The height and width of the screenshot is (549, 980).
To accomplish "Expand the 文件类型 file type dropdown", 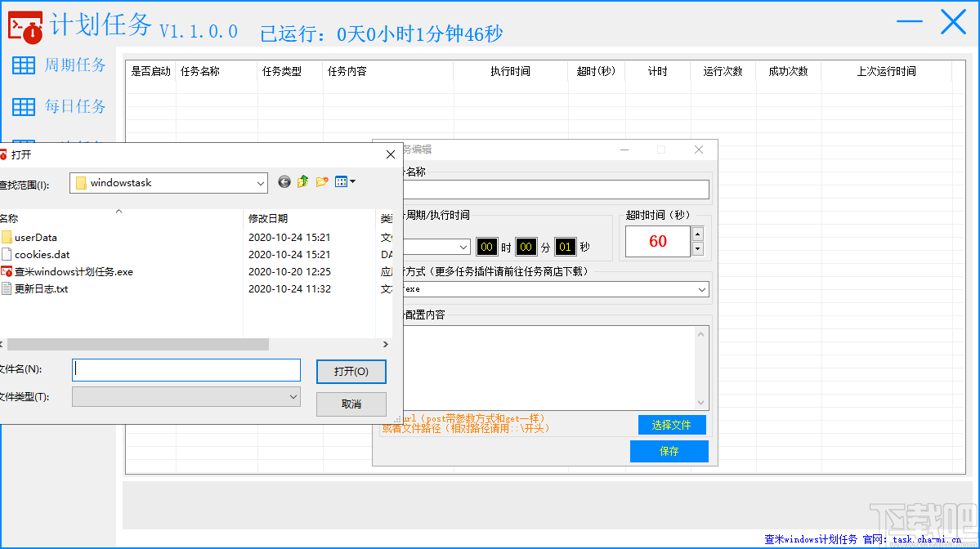I will (293, 396).
